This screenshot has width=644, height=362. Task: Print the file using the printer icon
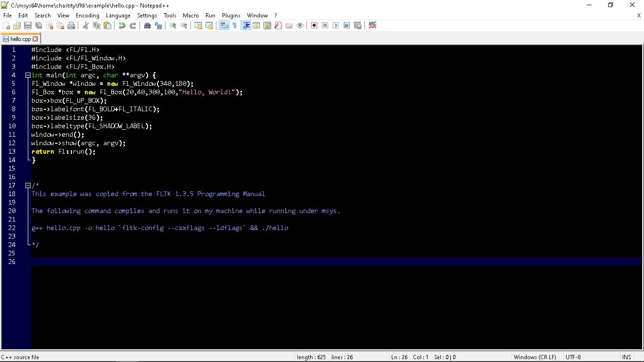point(71,25)
